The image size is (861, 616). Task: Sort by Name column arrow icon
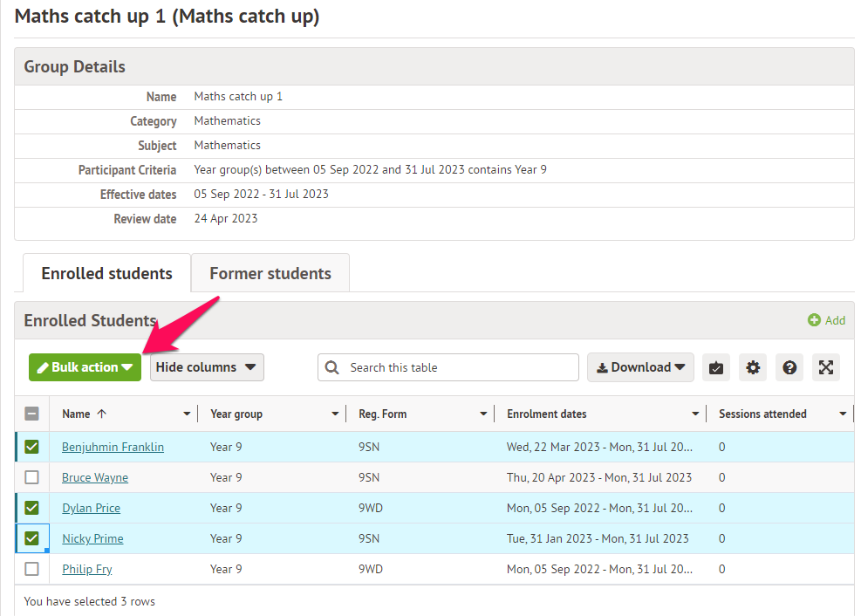click(x=102, y=414)
